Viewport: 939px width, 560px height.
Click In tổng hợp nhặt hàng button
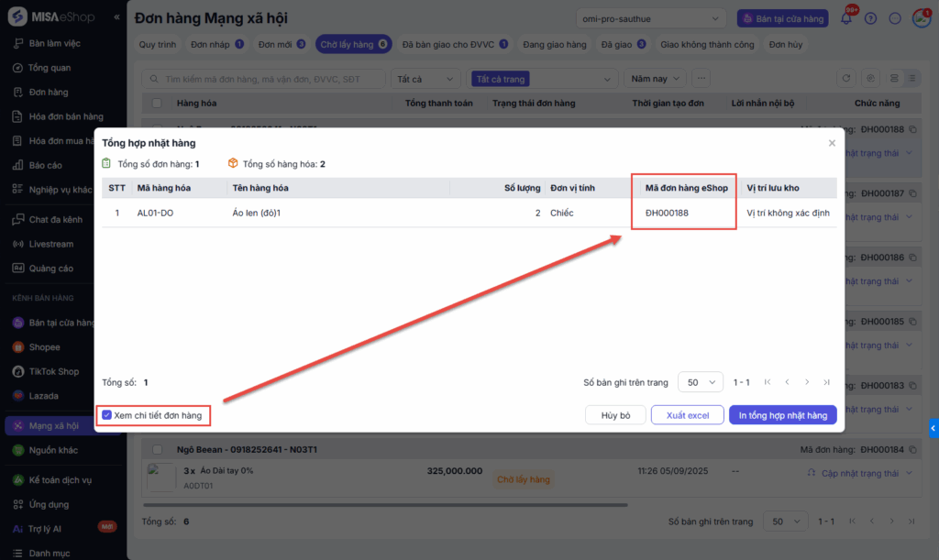(783, 415)
